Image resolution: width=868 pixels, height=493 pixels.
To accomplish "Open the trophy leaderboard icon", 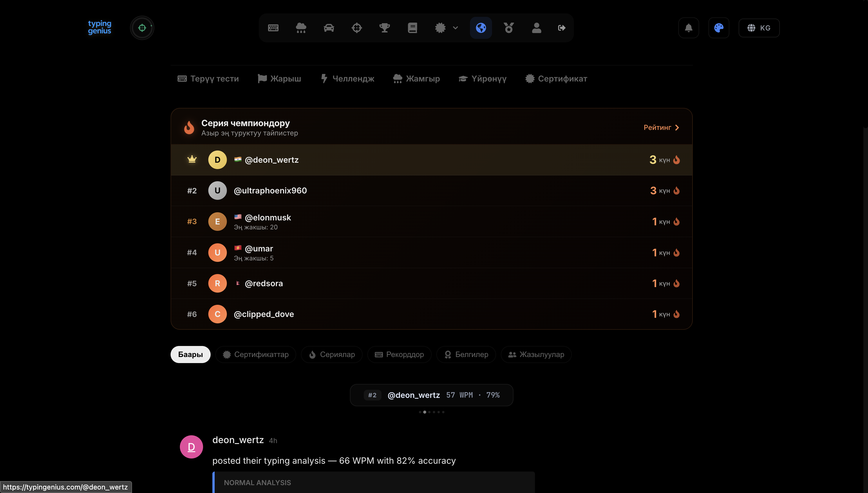I will (384, 28).
